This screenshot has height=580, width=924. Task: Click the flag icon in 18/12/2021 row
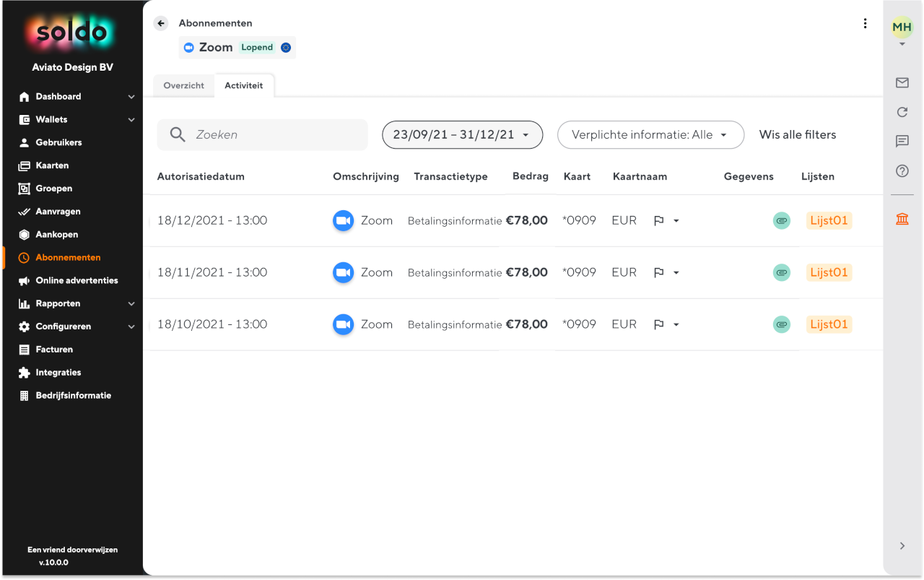pos(658,221)
